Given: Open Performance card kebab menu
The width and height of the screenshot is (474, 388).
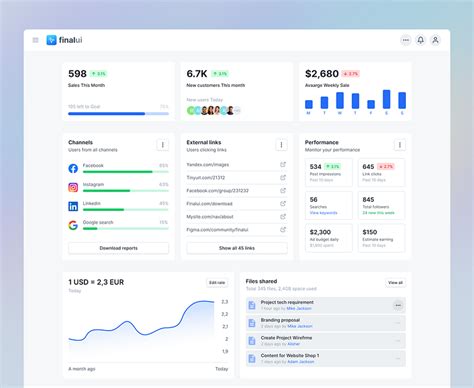Looking at the screenshot, I should click(x=400, y=145).
